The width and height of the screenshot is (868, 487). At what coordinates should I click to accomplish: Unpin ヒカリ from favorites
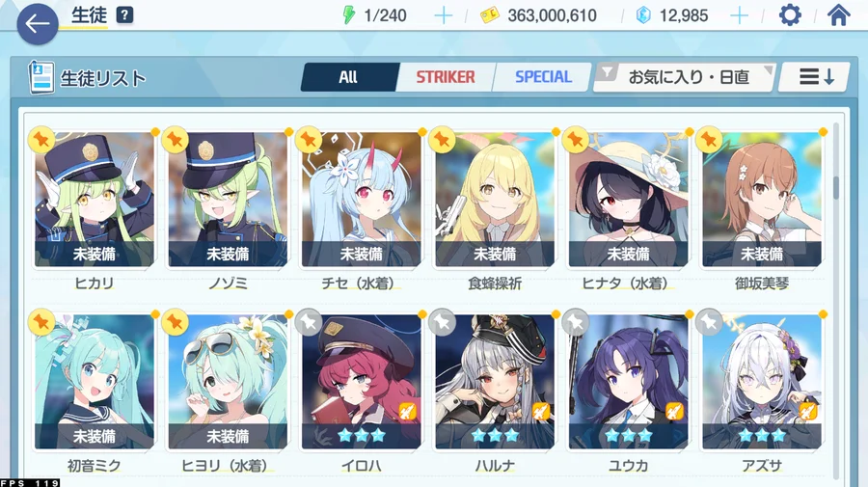41,140
